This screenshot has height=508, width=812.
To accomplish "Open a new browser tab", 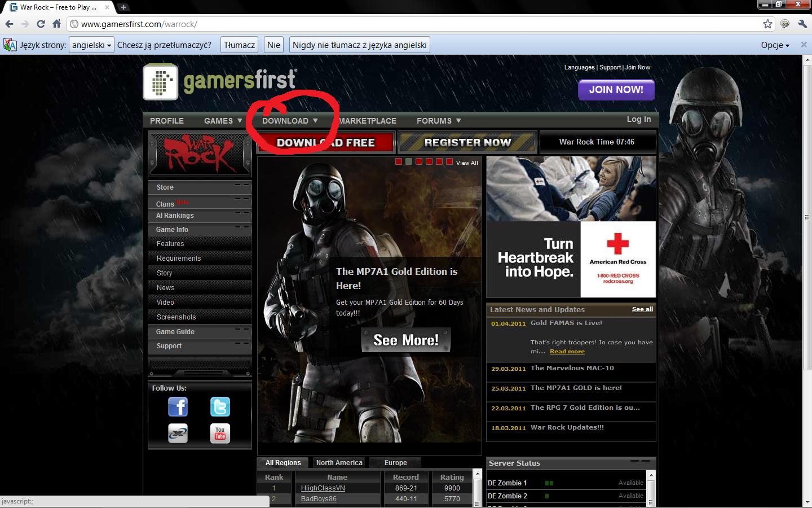I will click(123, 7).
